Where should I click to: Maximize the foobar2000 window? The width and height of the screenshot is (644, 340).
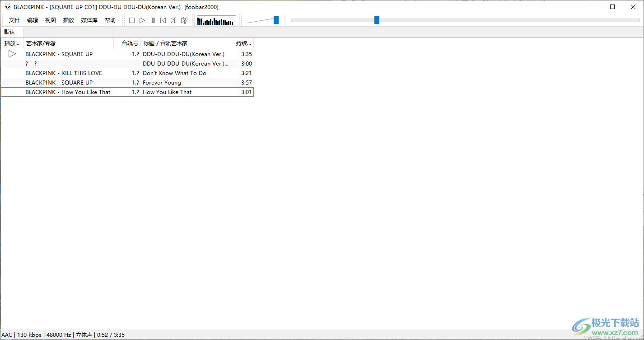pyautogui.click(x=612, y=7)
